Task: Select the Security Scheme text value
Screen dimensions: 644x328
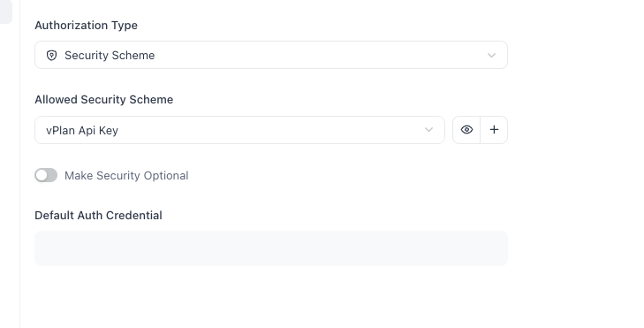Action: [x=110, y=55]
